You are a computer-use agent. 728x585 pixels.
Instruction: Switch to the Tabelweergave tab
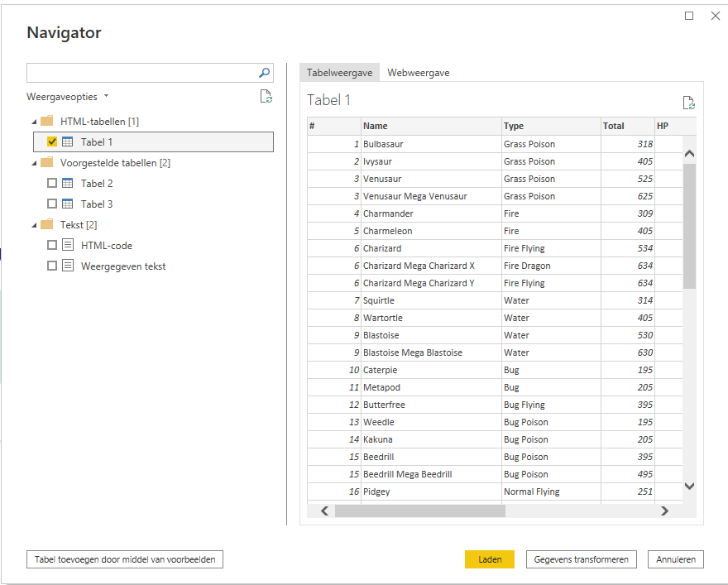(339, 73)
